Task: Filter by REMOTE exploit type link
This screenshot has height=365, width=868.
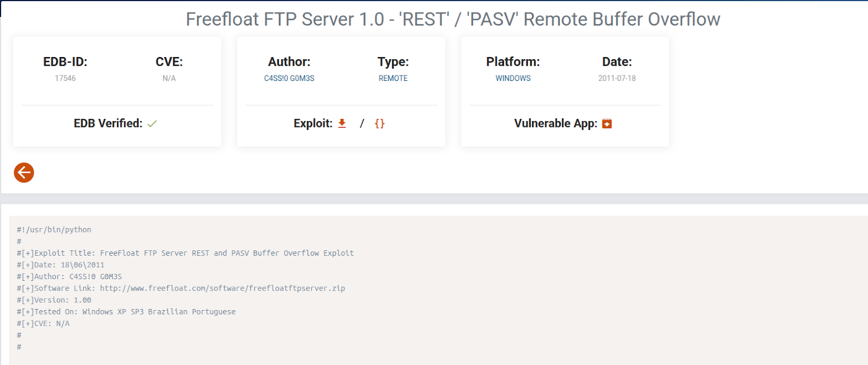Action: (x=393, y=78)
